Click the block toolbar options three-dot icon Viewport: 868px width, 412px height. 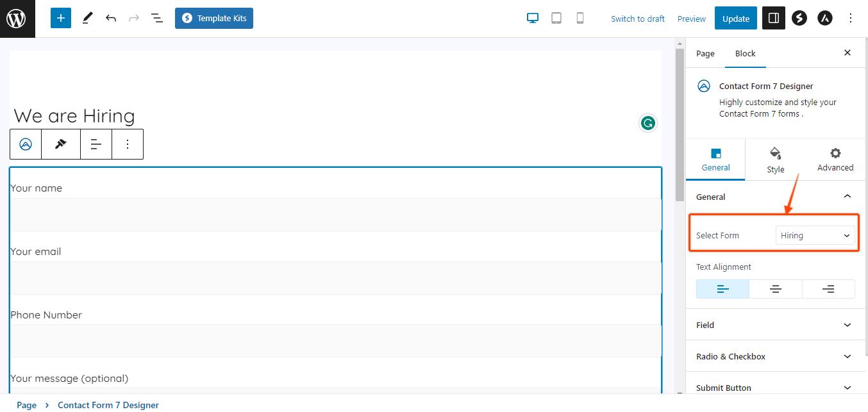coord(128,144)
